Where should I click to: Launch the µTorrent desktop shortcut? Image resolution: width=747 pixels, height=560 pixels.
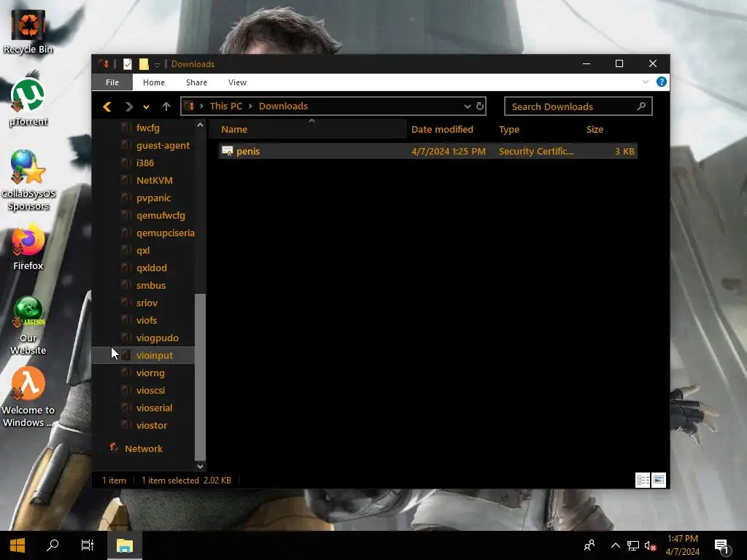(x=28, y=102)
